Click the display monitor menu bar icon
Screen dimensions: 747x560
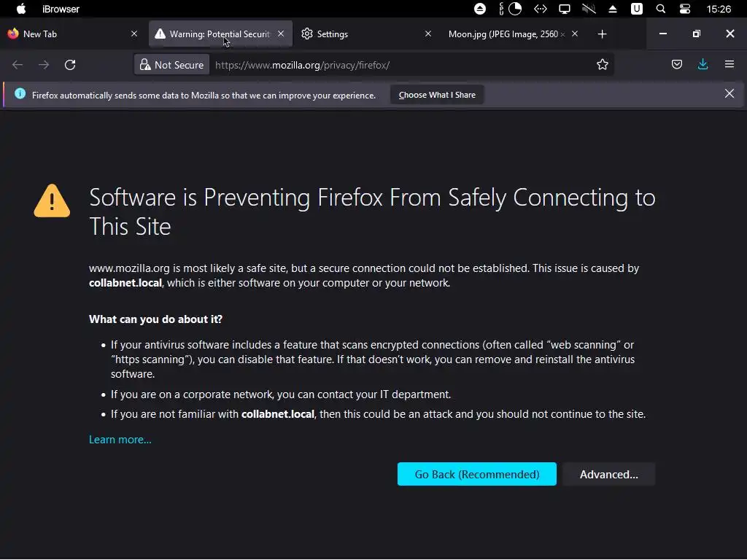[x=564, y=9]
